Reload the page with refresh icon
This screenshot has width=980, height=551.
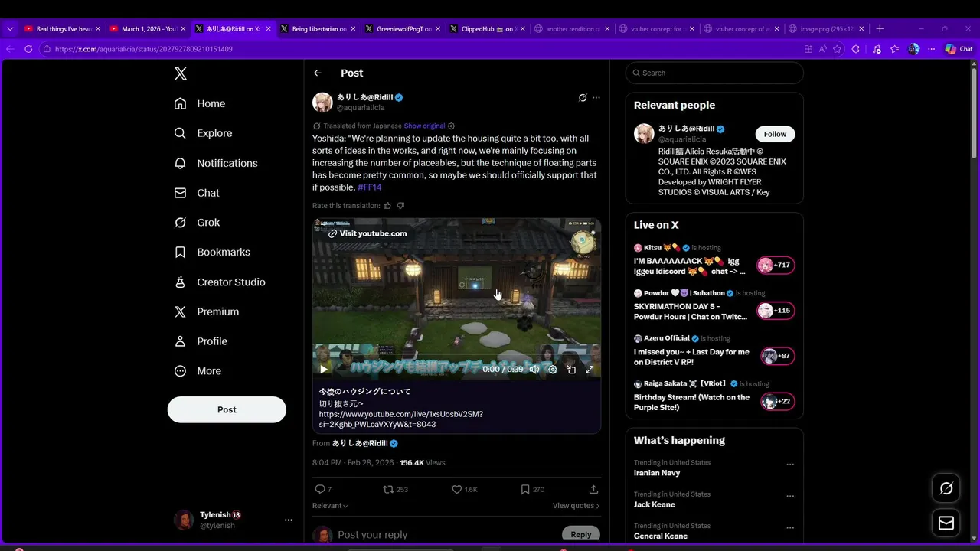28,49
